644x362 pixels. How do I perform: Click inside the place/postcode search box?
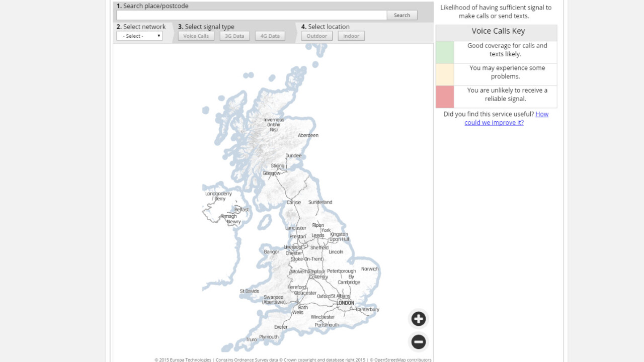[252, 15]
